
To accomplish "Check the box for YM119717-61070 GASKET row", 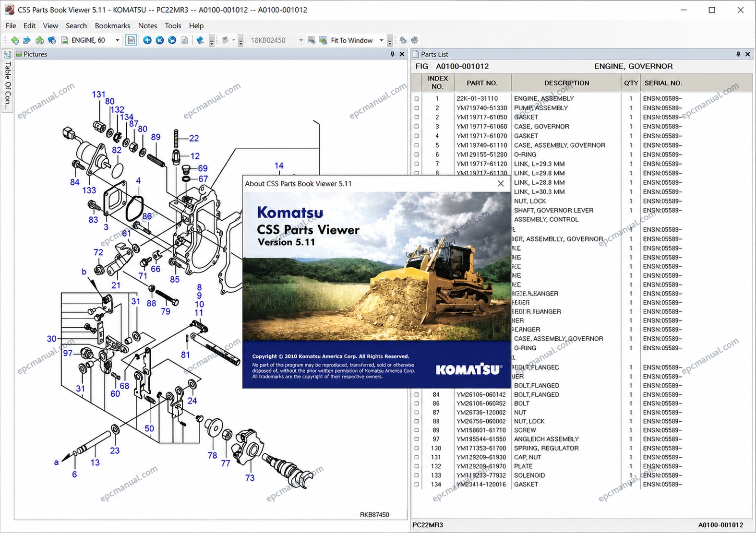I will [x=417, y=136].
